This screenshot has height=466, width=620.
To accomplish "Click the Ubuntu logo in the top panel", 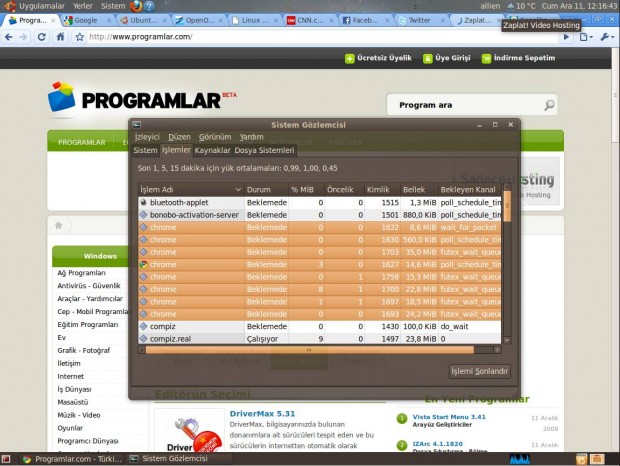I will (10, 6).
